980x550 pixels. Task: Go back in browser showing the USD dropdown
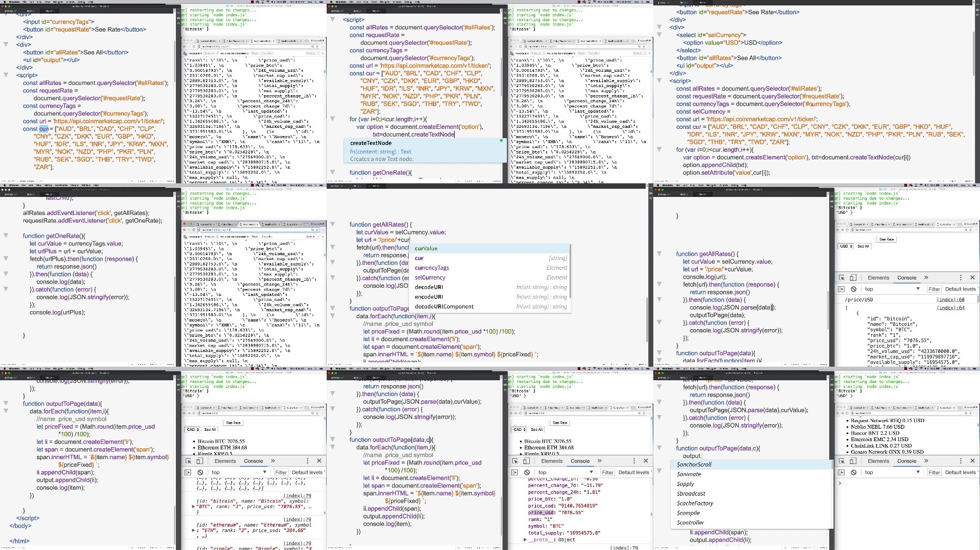[838, 230]
